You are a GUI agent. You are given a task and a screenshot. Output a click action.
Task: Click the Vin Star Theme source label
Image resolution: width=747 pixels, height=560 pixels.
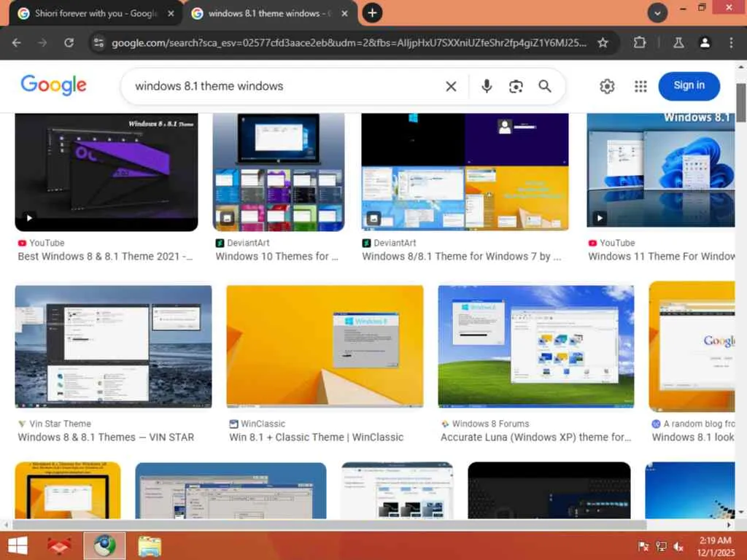(60, 424)
